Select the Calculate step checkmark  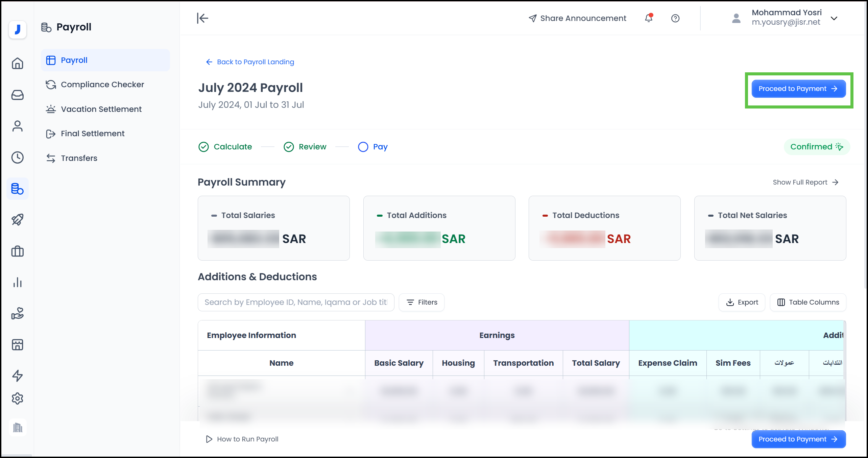203,147
